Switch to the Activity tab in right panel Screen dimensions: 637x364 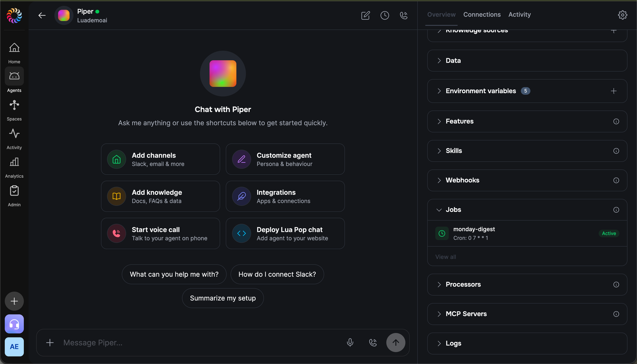tap(519, 15)
